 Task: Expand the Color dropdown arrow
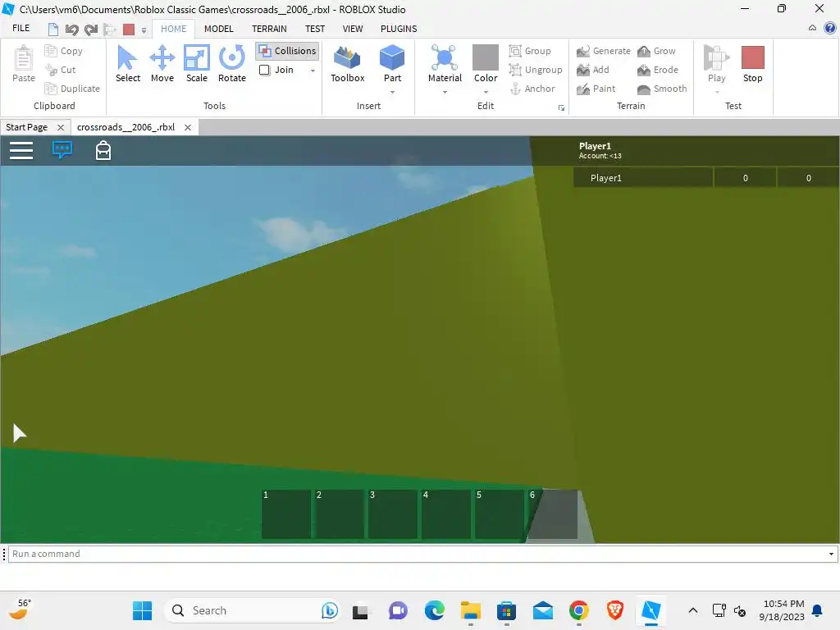pyautogui.click(x=486, y=92)
